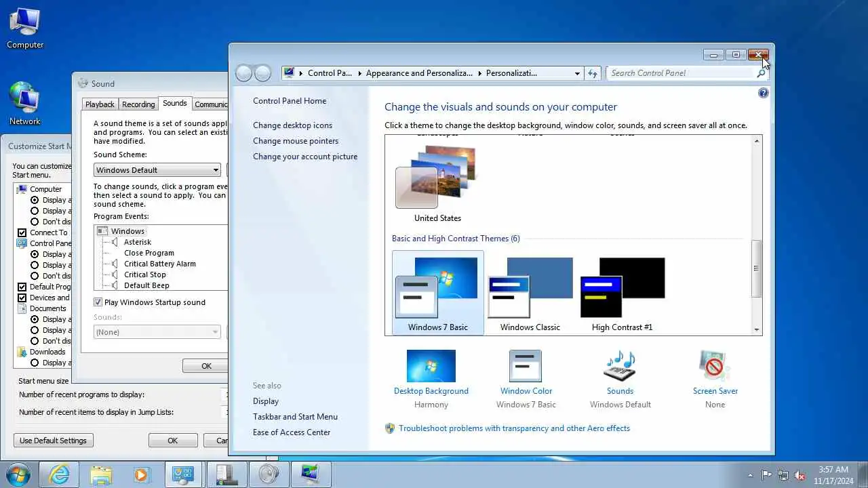Click the theme list scroll-down arrow
This screenshot has height=488, width=868.
coord(757,329)
